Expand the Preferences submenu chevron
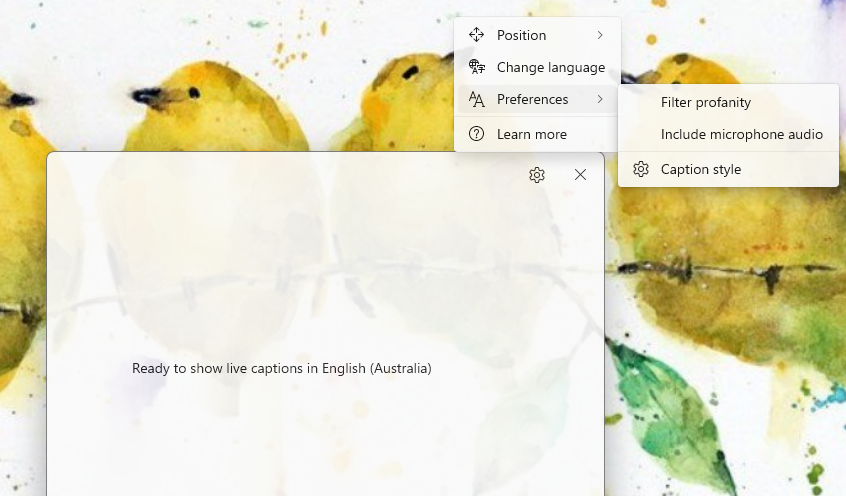This screenshot has width=846, height=496. [600, 99]
